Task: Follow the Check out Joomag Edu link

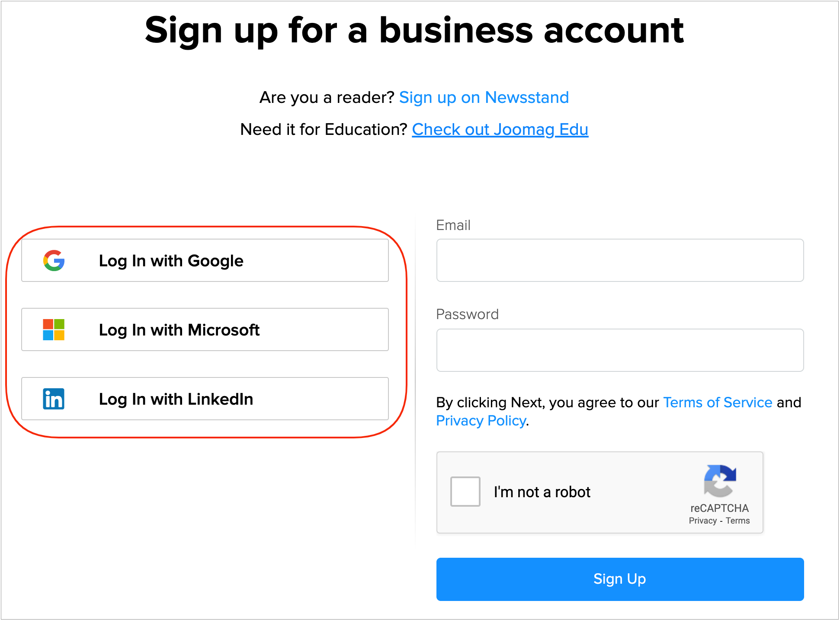Action: coord(500,130)
